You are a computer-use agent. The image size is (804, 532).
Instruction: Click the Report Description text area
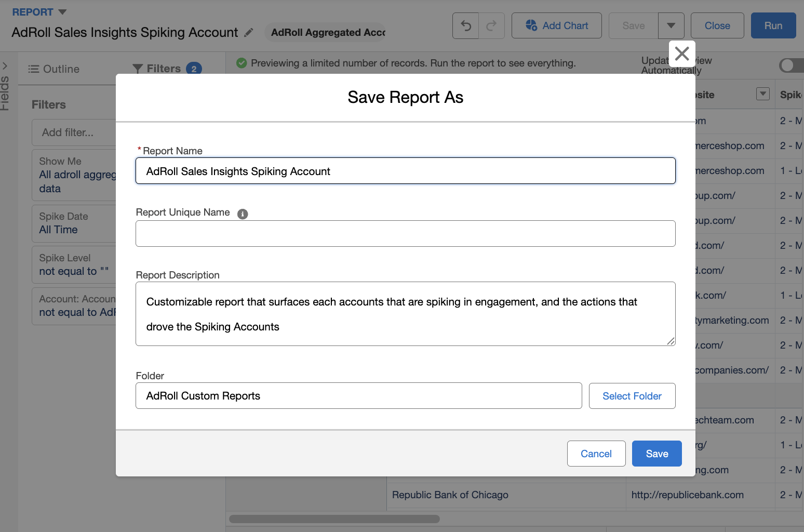click(405, 314)
